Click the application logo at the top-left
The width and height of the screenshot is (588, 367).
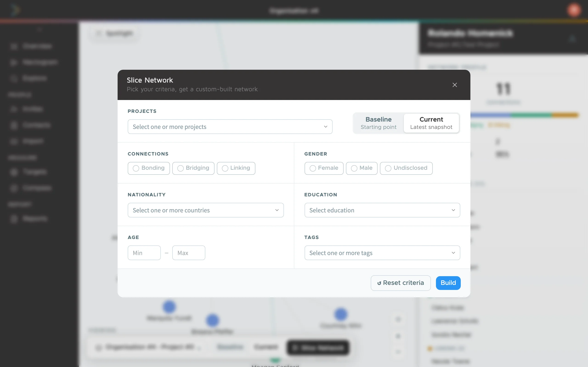[x=14, y=10]
